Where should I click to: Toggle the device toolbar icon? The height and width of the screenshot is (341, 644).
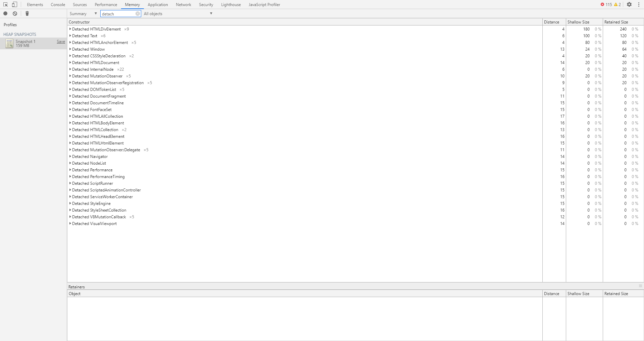tap(14, 5)
